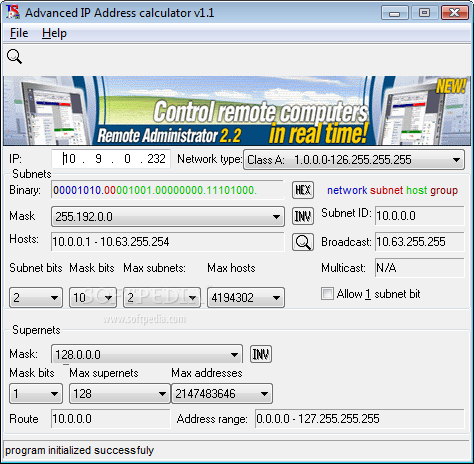Click the Subnet ID field 10.0.0.0
The image size is (474, 464).
click(420, 216)
